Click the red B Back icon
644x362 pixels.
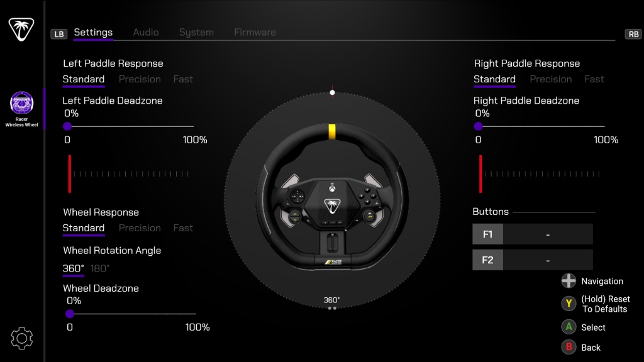pyautogui.click(x=569, y=347)
